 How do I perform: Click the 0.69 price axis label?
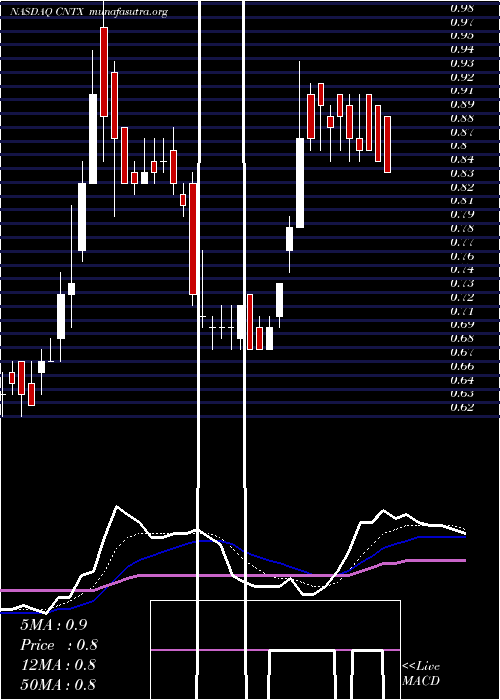462,325
